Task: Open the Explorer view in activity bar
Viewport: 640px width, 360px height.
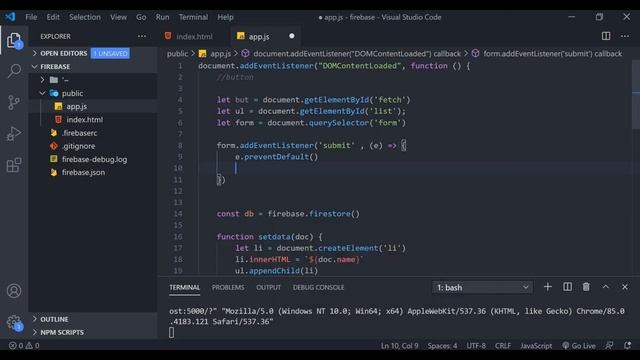Action: 14,40
